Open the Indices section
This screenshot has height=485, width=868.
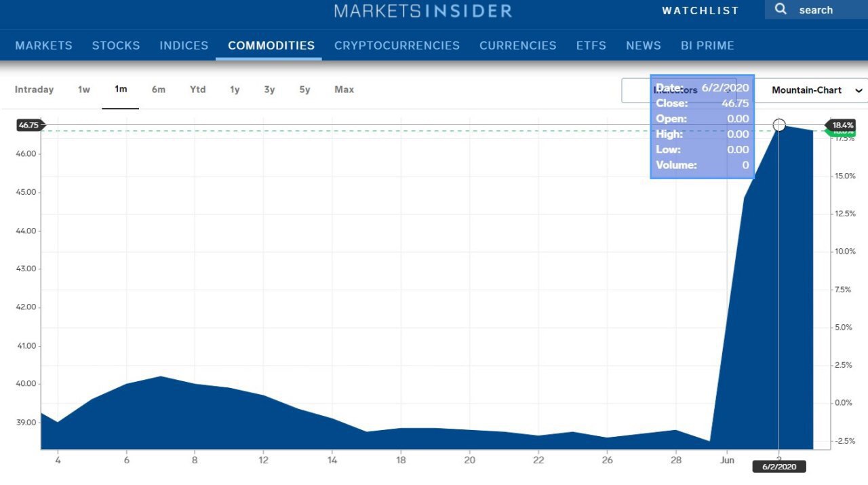pos(184,45)
